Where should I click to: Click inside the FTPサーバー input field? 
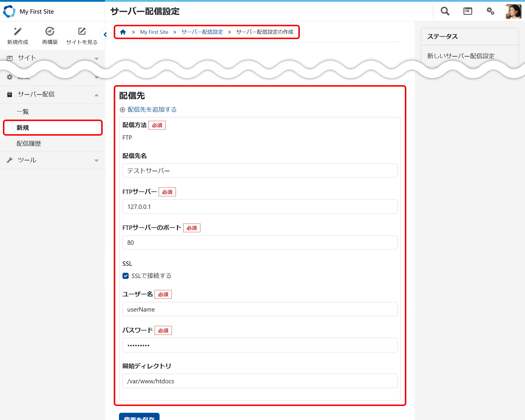click(x=260, y=206)
